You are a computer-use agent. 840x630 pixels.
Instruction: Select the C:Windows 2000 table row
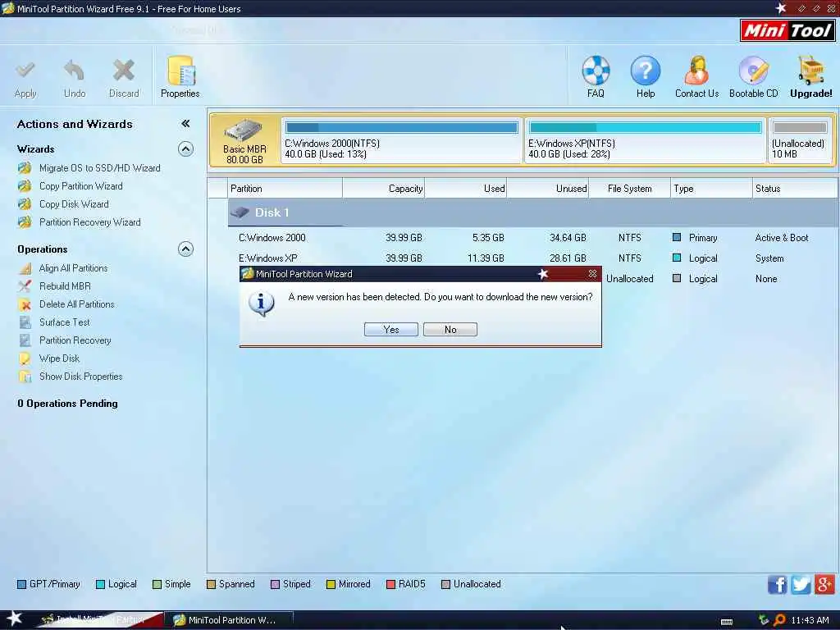click(532, 238)
